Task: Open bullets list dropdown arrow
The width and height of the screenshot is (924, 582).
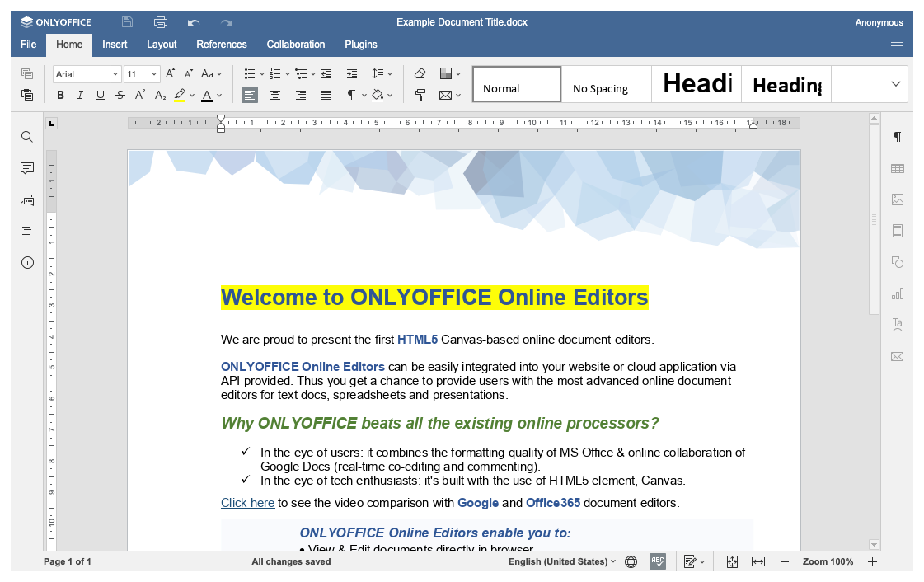Action: (x=261, y=74)
